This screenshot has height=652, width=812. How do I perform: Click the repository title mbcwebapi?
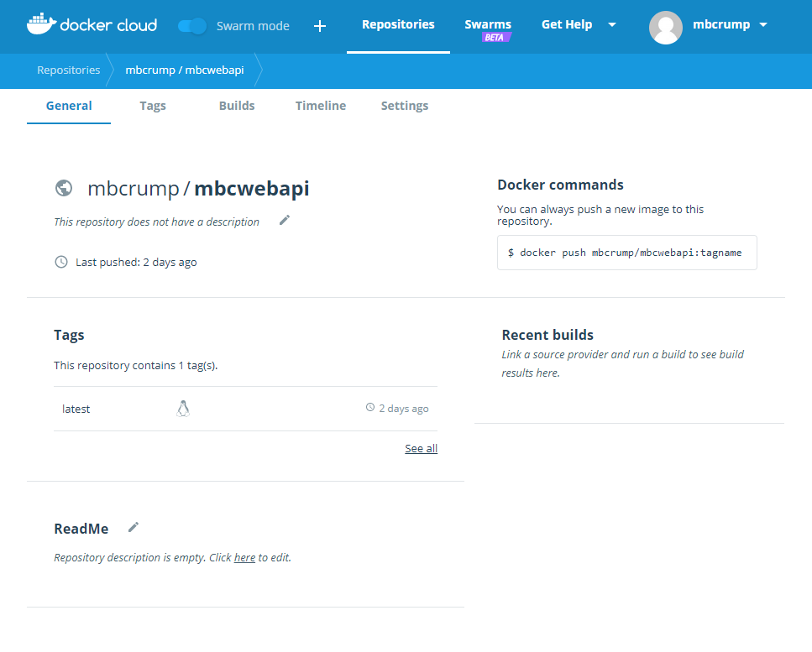point(252,188)
